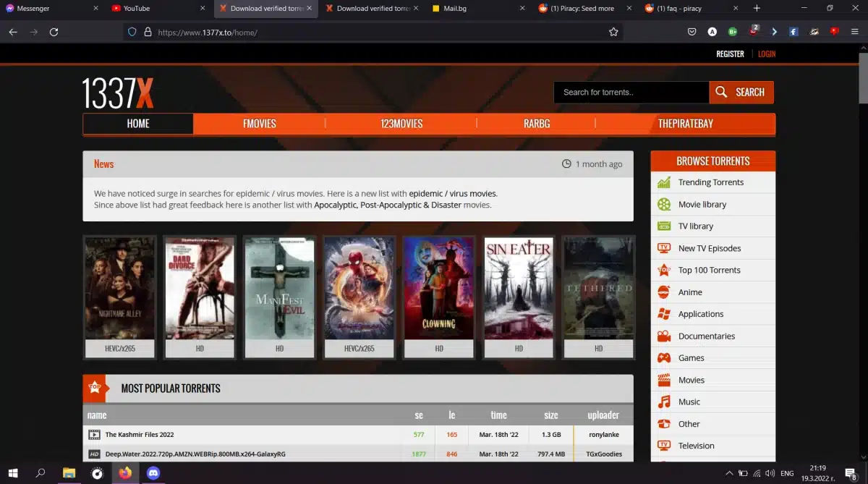
Task: Click the Other category icon
Action: 663,424
